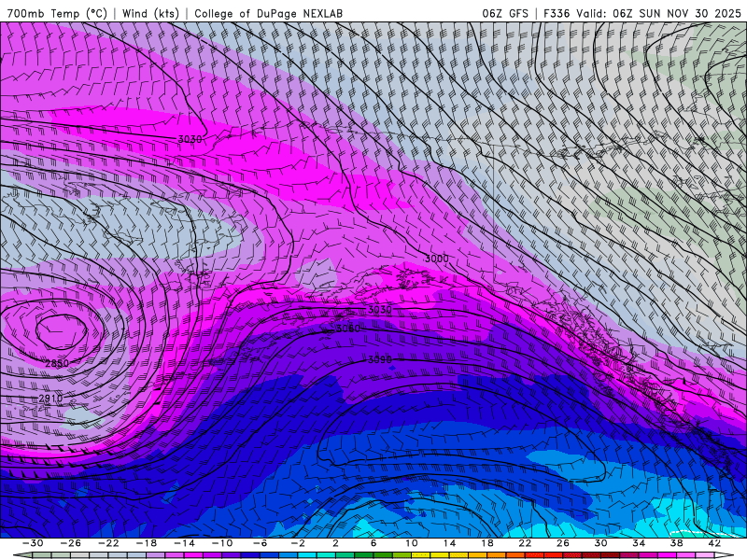Click the positive 2 colorbar scale value
The width and height of the screenshot is (747, 560).
pyautogui.click(x=335, y=543)
